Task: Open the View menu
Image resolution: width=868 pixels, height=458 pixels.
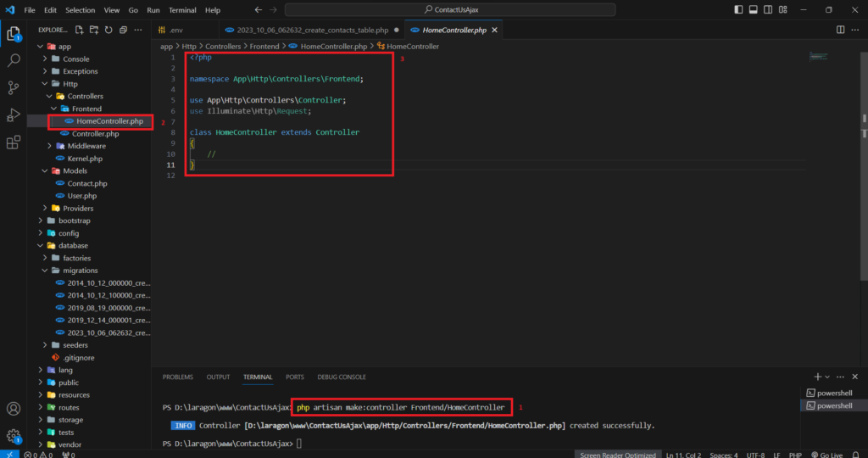Action: tap(111, 10)
